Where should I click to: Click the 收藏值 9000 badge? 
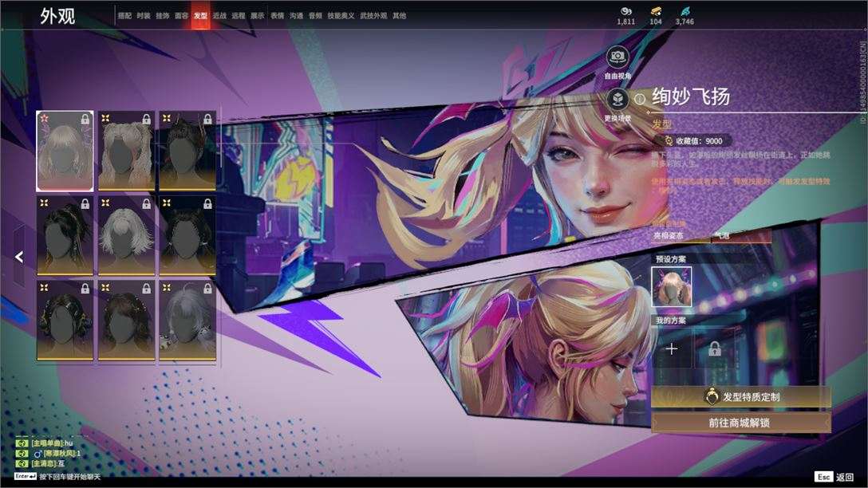(x=696, y=140)
